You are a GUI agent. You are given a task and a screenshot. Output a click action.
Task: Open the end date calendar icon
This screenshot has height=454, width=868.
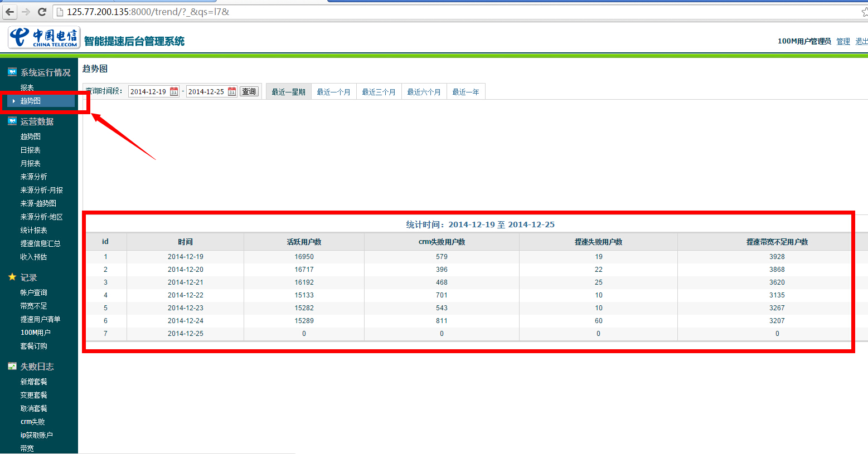tap(232, 91)
